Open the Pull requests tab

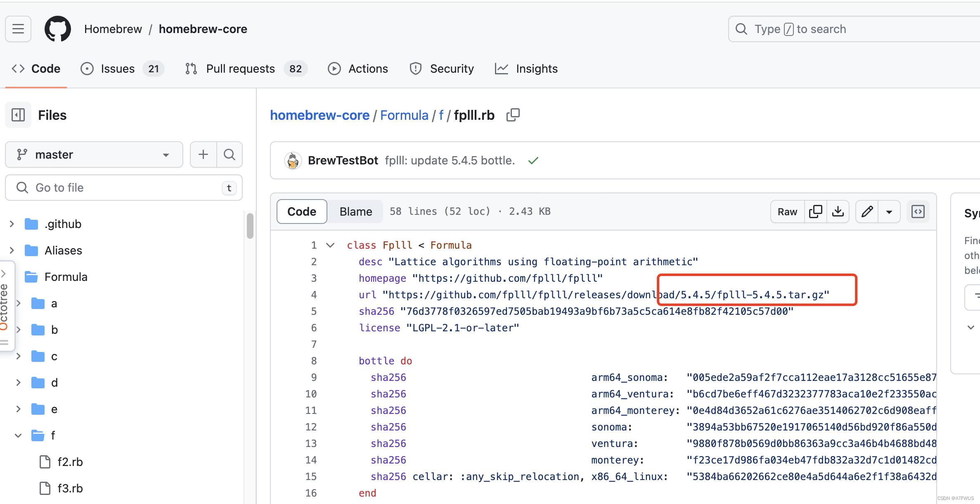(x=240, y=69)
